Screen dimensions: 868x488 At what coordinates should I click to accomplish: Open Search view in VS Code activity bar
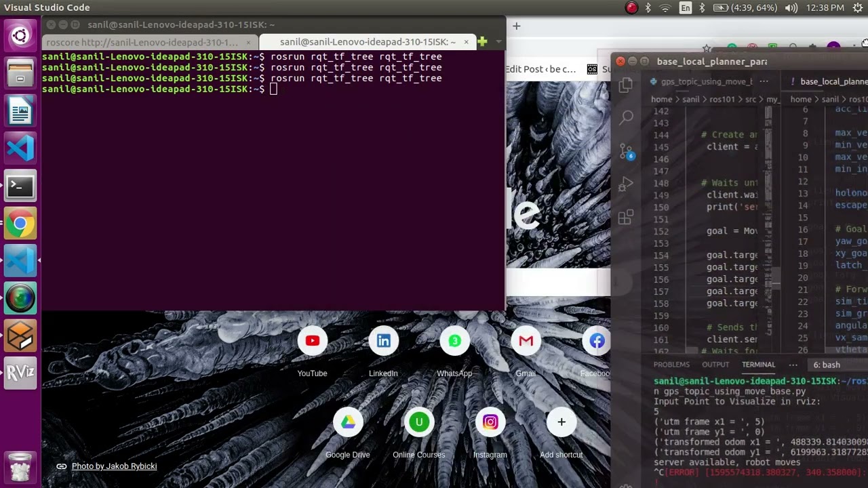626,117
